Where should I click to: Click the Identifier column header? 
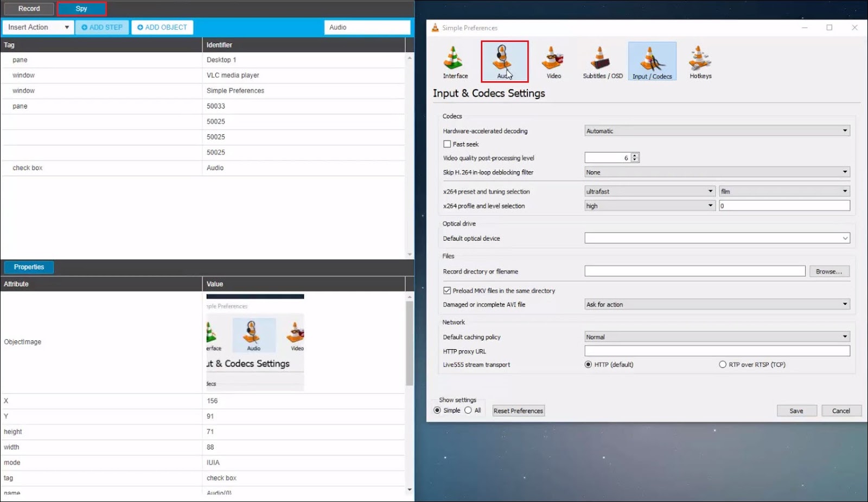[x=304, y=45]
